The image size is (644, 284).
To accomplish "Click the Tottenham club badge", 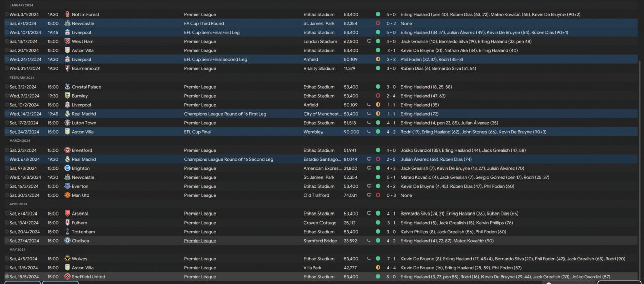I will click(x=67, y=232).
